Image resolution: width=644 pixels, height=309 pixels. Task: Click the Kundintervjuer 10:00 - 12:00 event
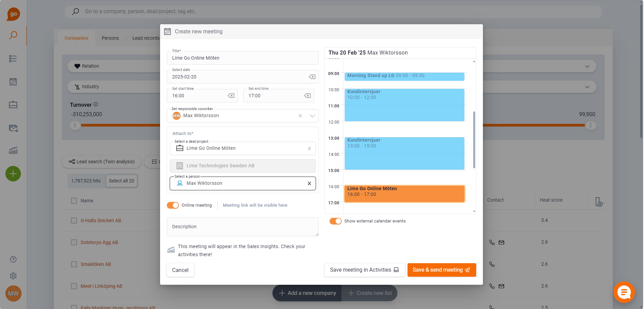[x=404, y=105]
